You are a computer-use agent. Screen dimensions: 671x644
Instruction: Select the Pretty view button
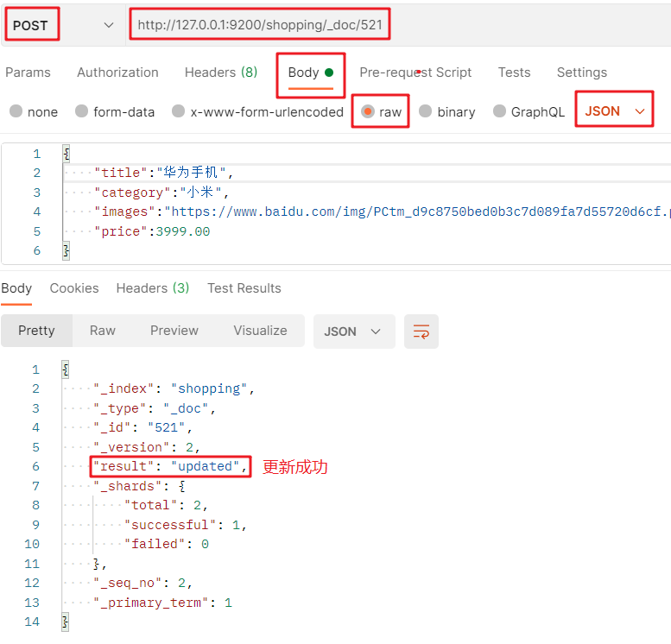(37, 331)
